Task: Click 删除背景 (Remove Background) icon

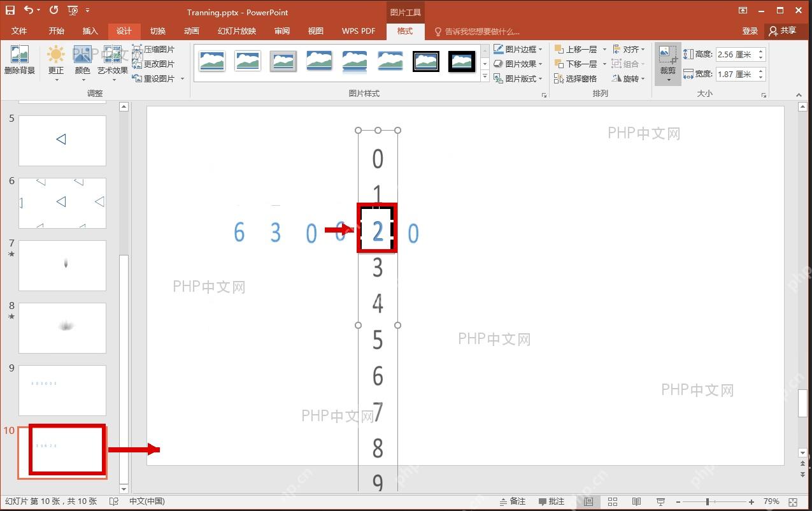Action: click(19, 61)
